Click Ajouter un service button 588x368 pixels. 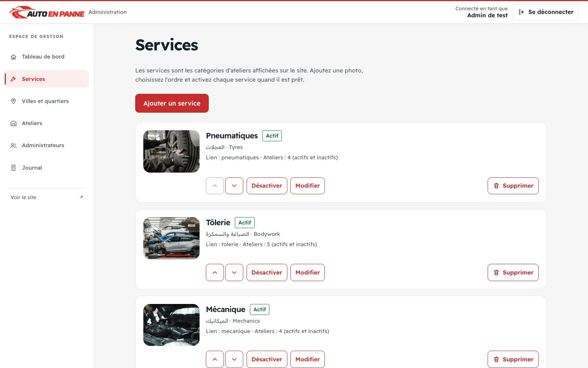[172, 103]
